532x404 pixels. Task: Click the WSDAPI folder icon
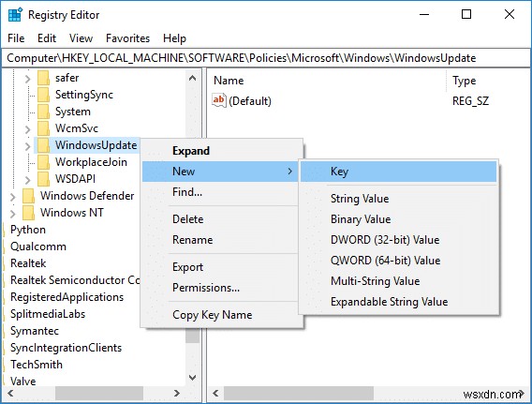pos(43,179)
